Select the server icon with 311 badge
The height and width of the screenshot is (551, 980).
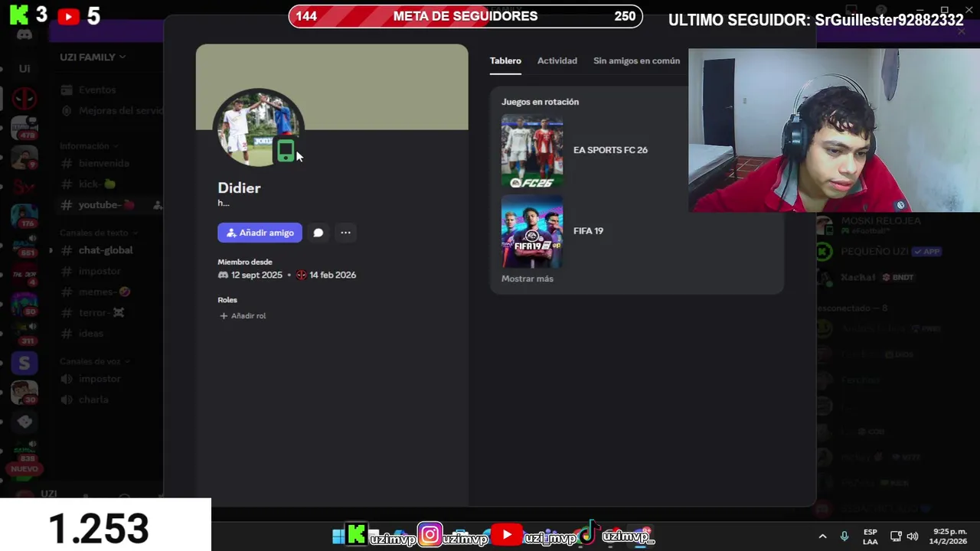pyautogui.click(x=24, y=334)
